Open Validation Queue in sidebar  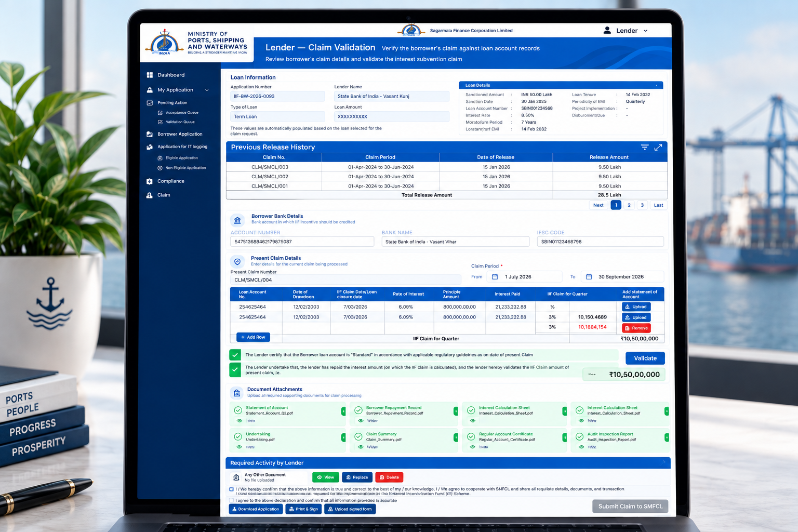pyautogui.click(x=180, y=122)
